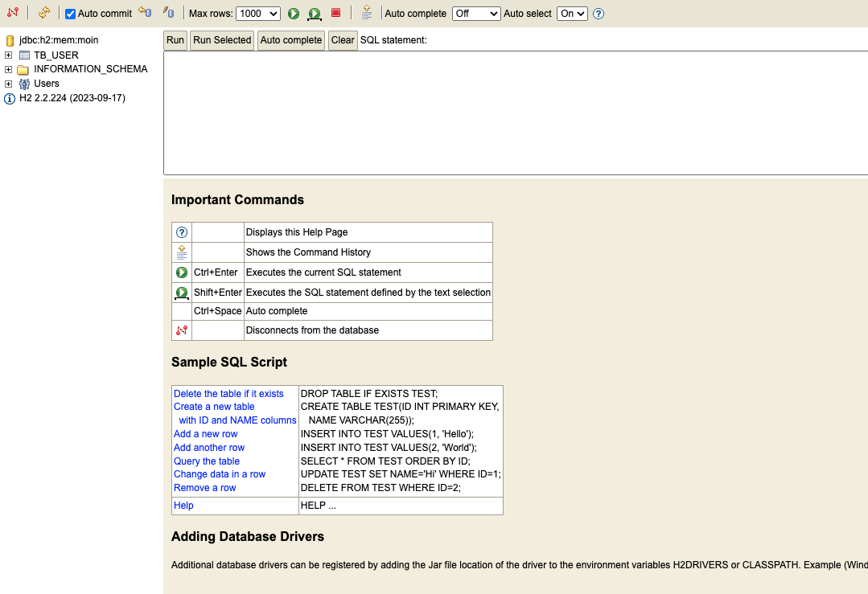
Task: Toggle the Auto commit checkbox
Action: (x=70, y=14)
